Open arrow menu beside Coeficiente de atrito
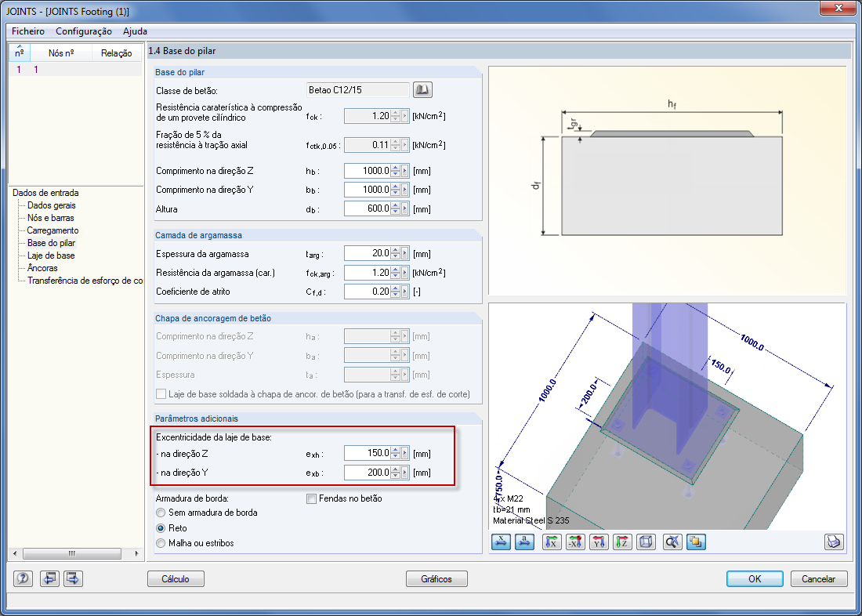This screenshot has height=616, width=862. point(405,292)
